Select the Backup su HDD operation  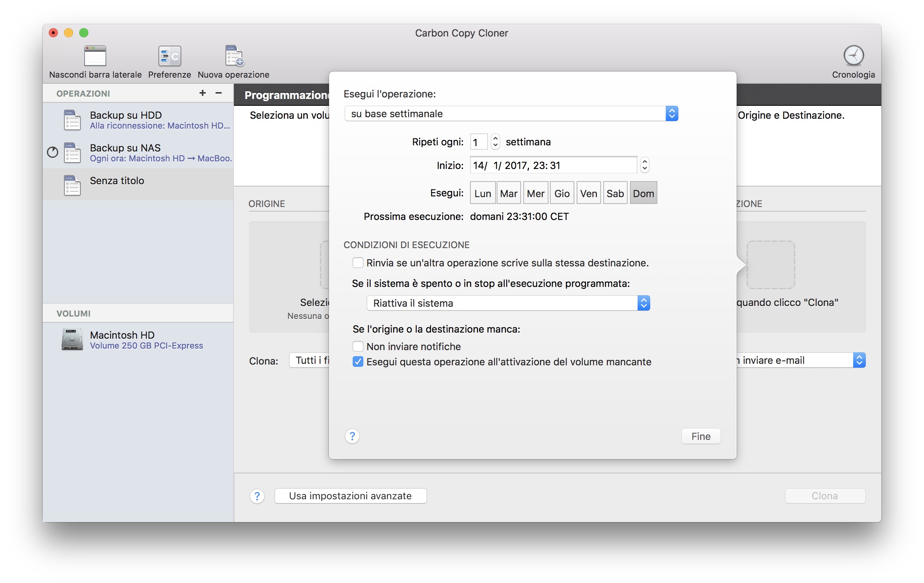[138, 119]
